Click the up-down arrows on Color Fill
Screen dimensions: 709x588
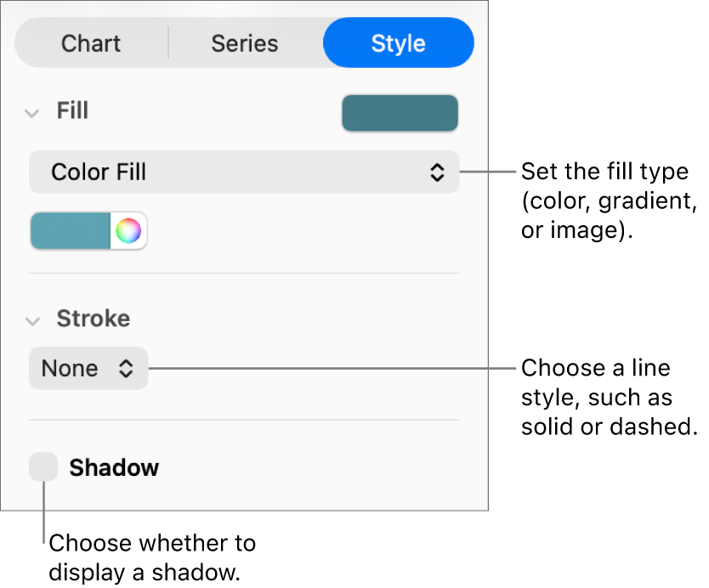click(x=437, y=172)
